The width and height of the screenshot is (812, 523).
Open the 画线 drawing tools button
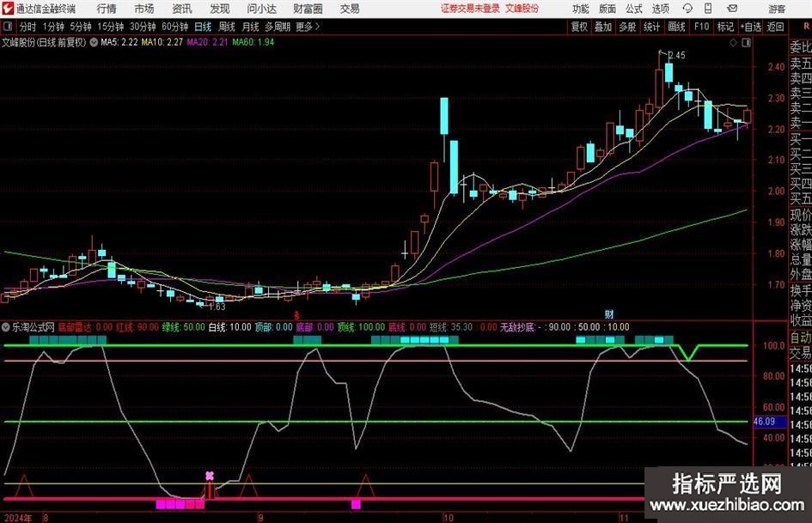pos(677,27)
